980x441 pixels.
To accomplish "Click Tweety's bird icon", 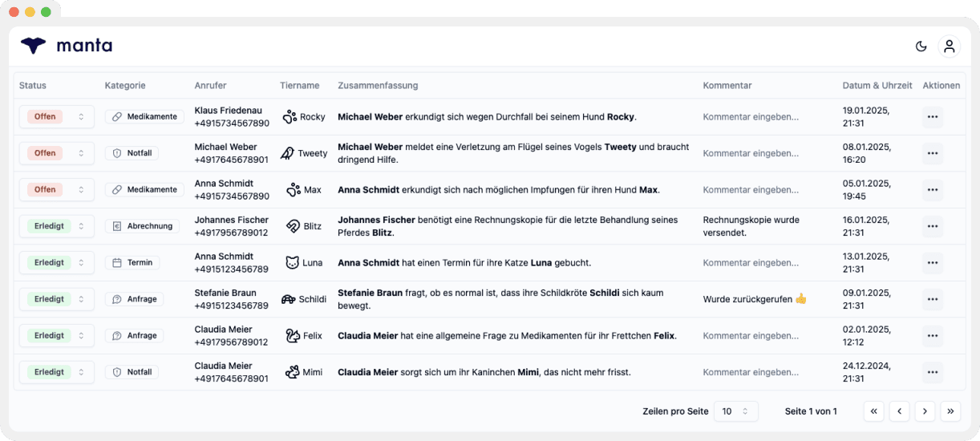I will click(287, 153).
